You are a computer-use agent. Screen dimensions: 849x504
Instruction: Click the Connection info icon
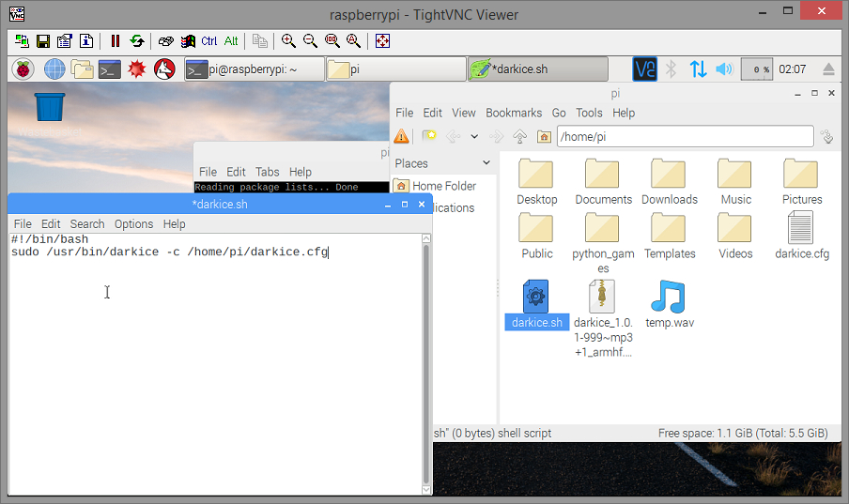tap(86, 41)
